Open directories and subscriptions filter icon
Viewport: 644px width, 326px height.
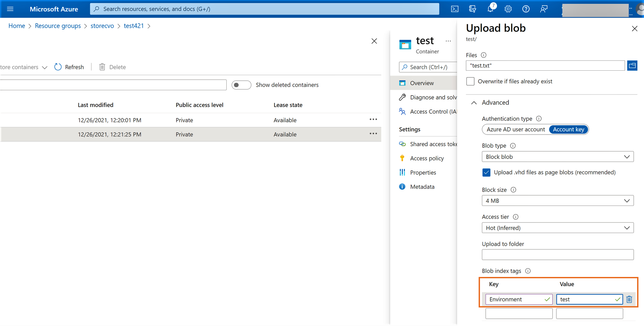(472, 9)
